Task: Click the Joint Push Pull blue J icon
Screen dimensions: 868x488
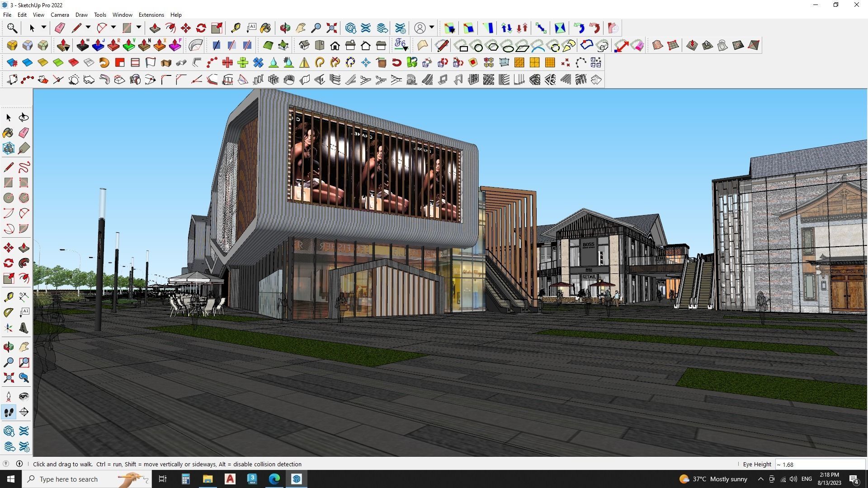Action: [98, 45]
